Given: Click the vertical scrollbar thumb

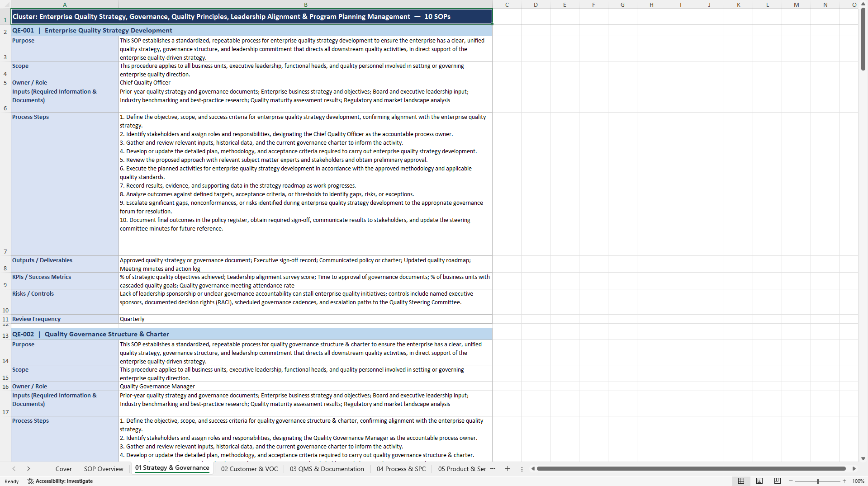Looking at the screenshot, I should point(863,39).
